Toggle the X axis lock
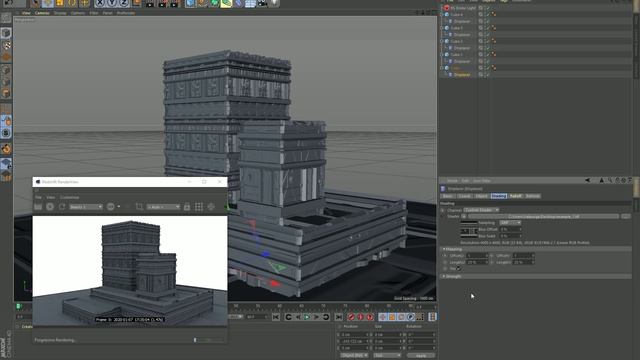Viewport: 640px width, 360px height. tap(100, 3)
